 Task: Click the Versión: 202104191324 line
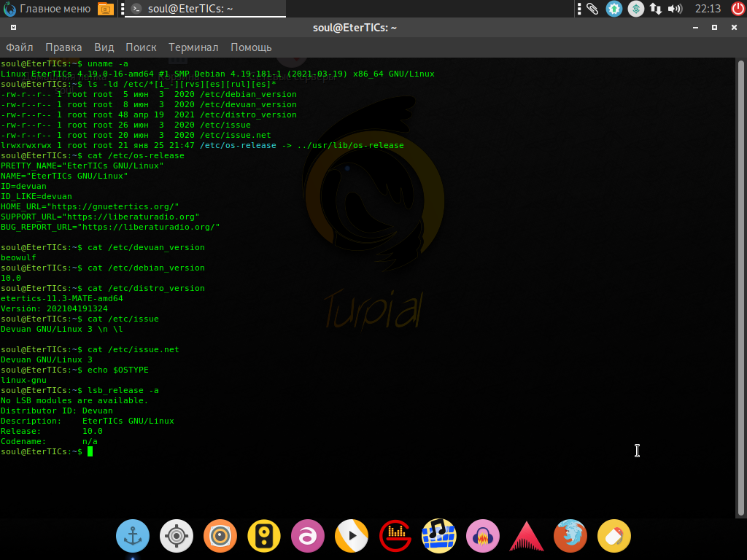pyautogui.click(x=54, y=308)
